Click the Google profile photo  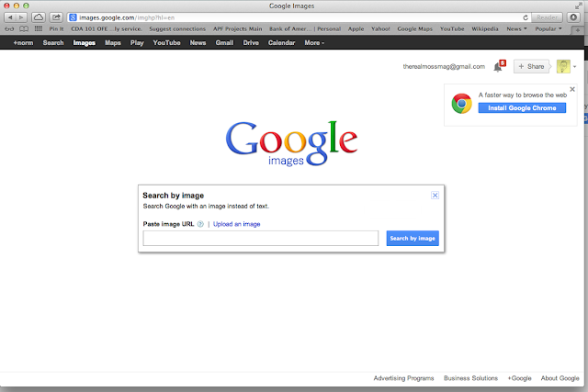[563, 66]
